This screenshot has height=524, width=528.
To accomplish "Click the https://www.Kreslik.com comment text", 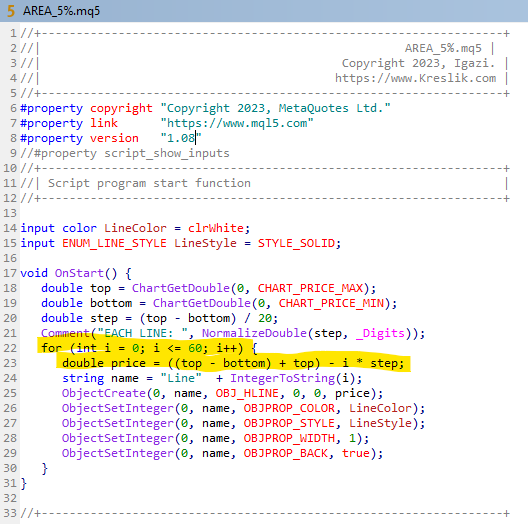I will 416,78.
